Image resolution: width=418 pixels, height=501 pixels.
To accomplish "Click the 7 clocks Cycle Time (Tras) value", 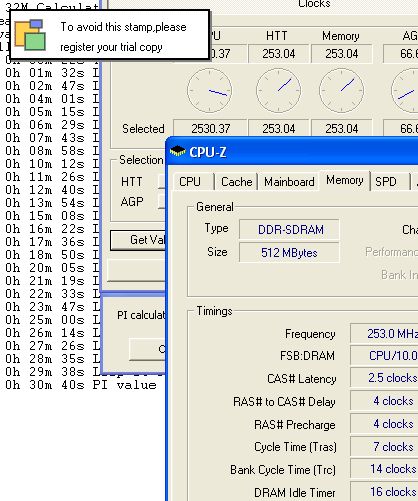I will tap(384, 447).
